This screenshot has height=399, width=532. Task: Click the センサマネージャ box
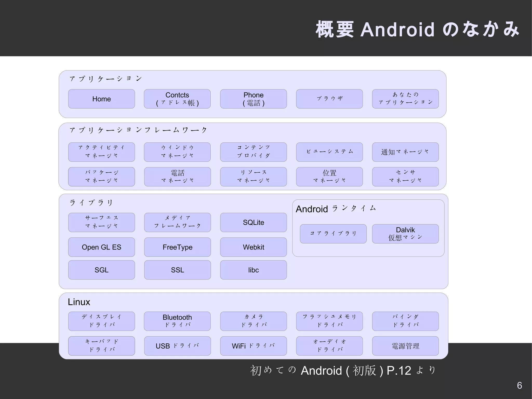[405, 177]
